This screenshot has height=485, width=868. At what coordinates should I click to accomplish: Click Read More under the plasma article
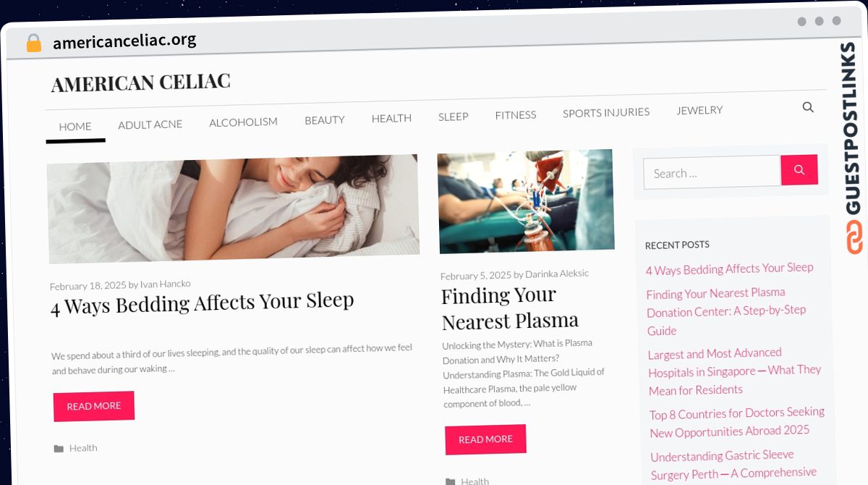485,439
